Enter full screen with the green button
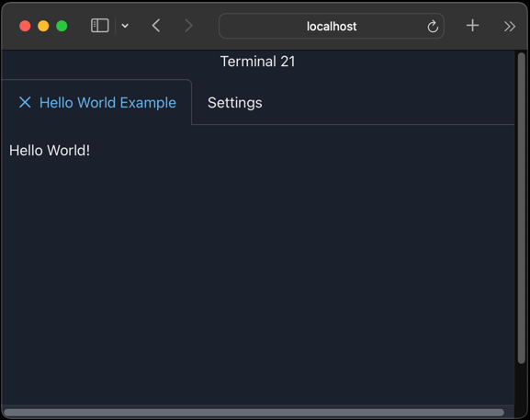The width and height of the screenshot is (530, 420). (62, 26)
